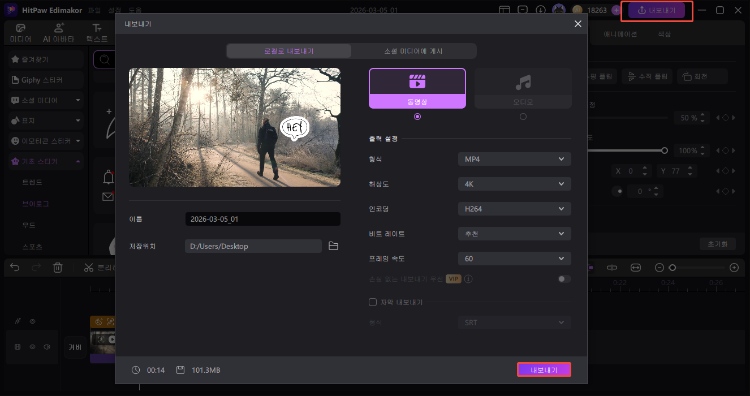Increase the 50 % value with stepper arrow
Screen dimensions: 750x396
[702, 115]
